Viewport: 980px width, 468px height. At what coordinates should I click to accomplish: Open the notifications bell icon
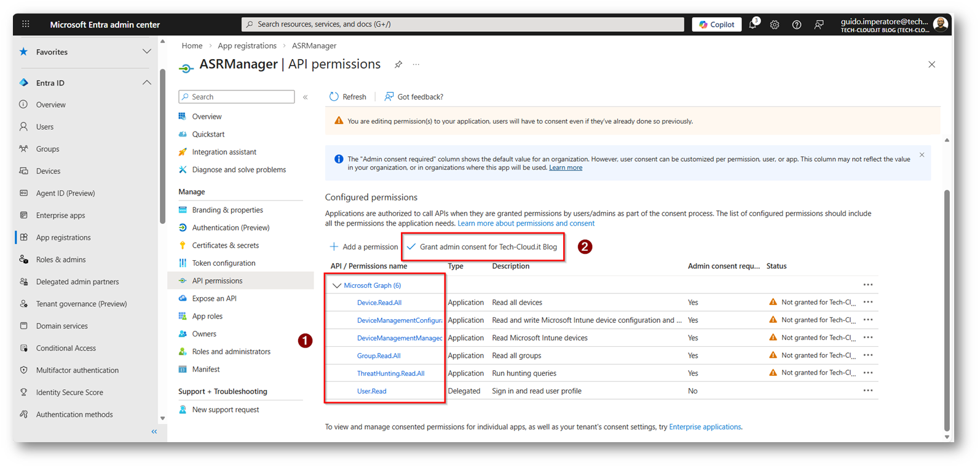point(753,25)
